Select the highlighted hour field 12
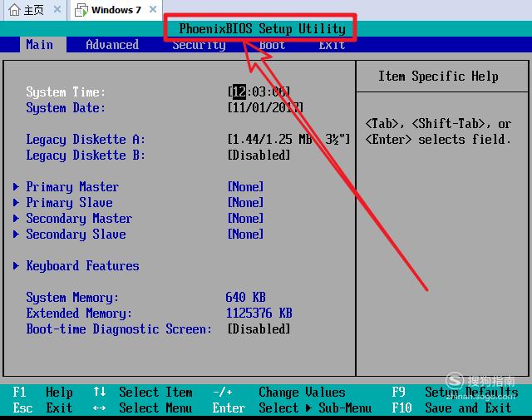 coord(239,91)
